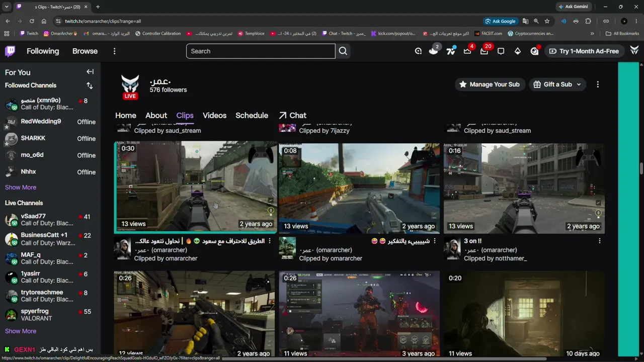Switch to the Home tab

[126, 115]
